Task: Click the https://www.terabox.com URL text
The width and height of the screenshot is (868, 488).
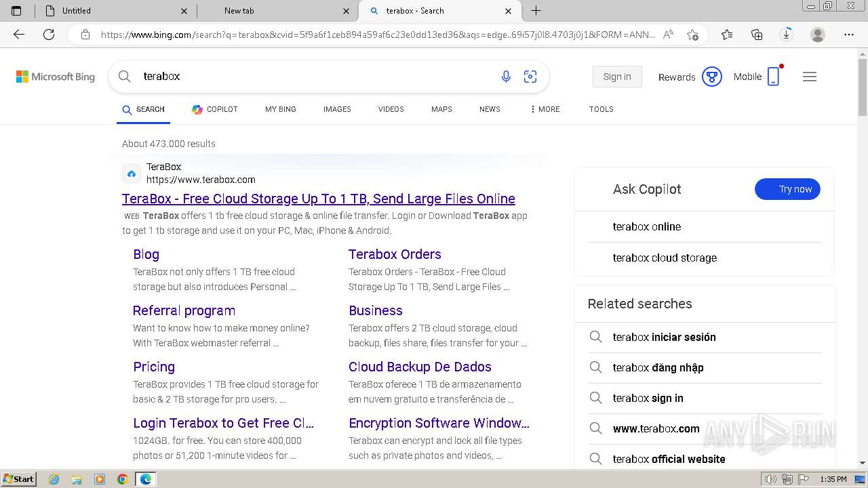Action: [x=201, y=180]
